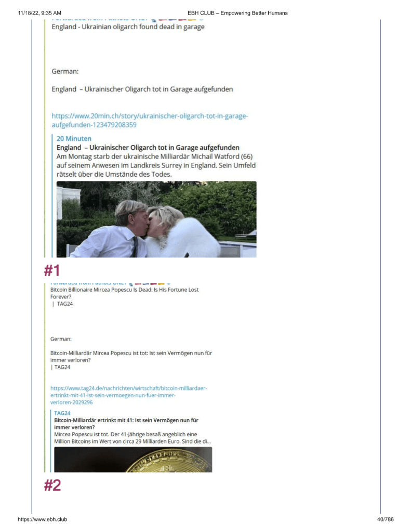411x532 pixels.
Task: Select the '#1' post marker
Action: (x=52, y=270)
